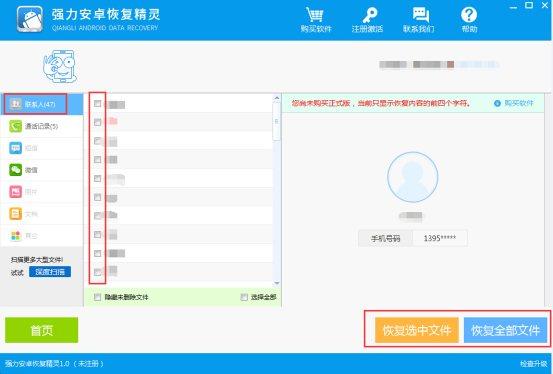Click the Android app logo in title bar

[x=30, y=19]
